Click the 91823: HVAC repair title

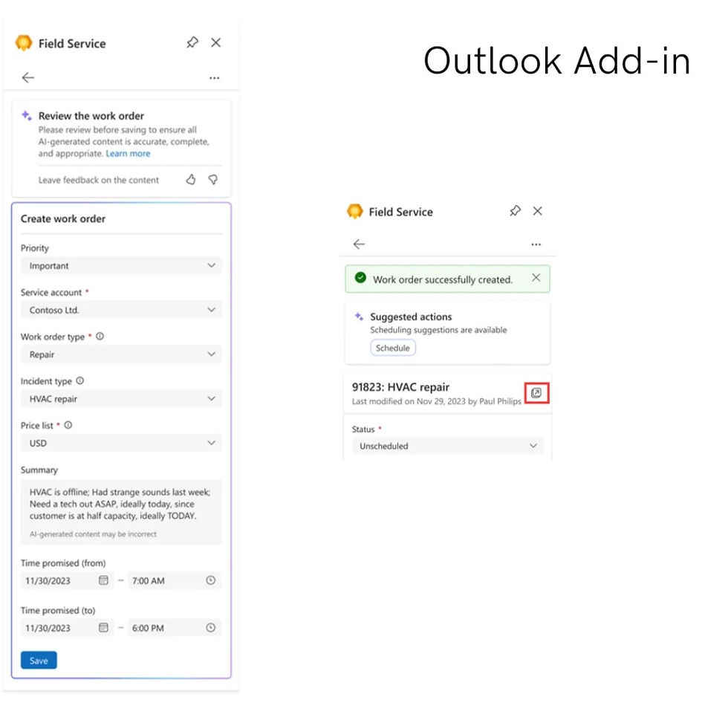point(400,387)
